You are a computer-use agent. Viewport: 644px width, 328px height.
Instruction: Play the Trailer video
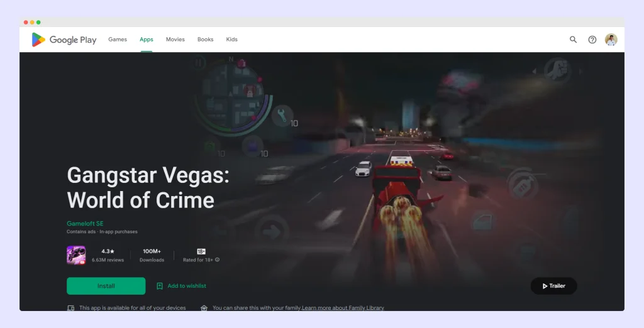[553, 286]
